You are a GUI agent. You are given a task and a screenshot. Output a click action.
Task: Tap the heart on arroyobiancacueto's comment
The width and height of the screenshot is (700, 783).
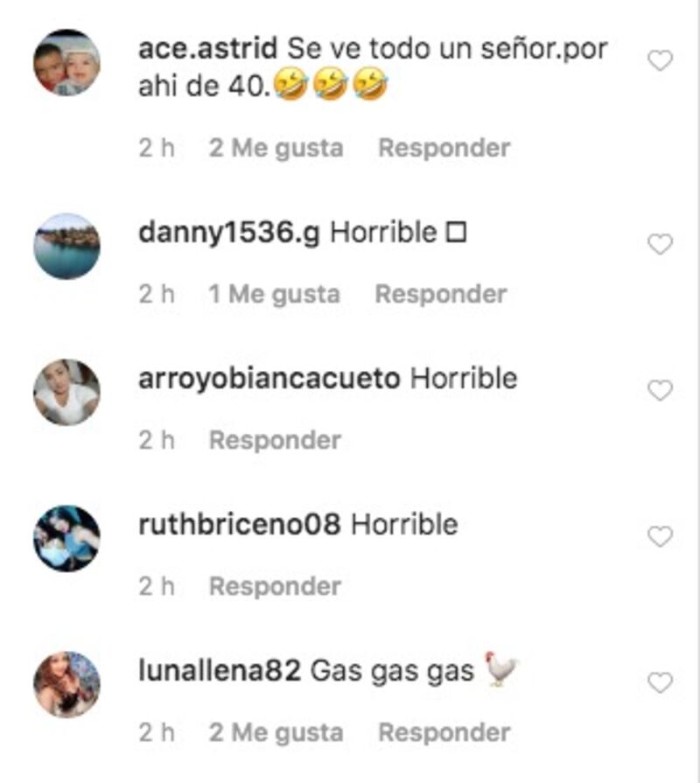[660, 390]
